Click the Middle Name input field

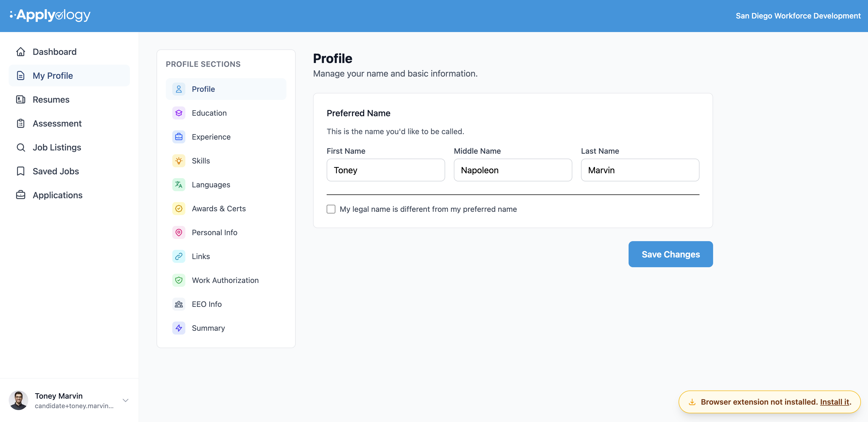[513, 170]
